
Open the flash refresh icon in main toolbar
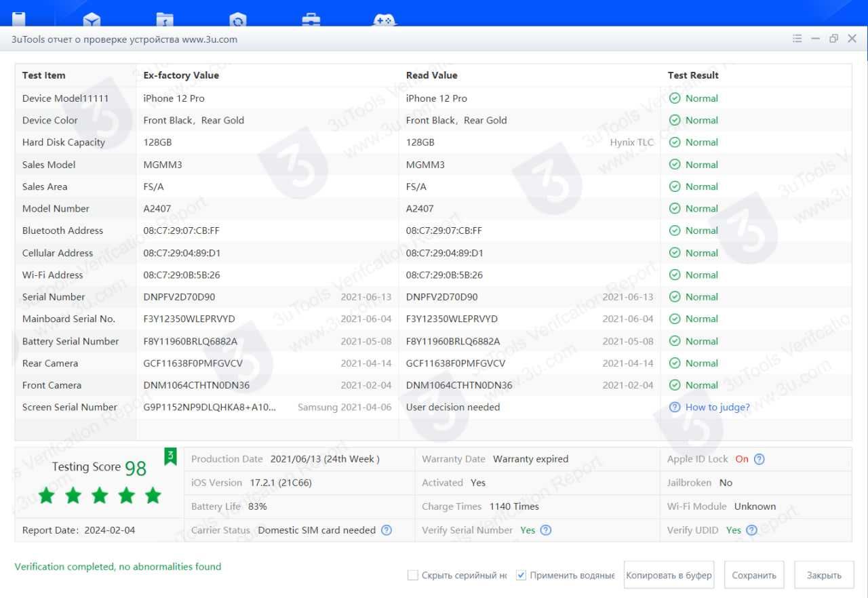point(238,20)
